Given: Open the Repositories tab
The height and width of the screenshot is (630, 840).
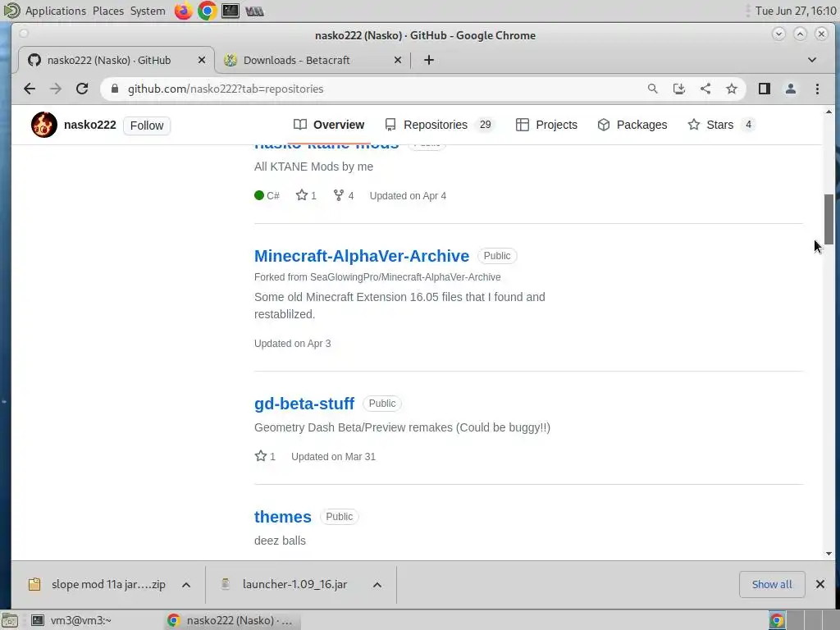Looking at the screenshot, I should click(440, 125).
